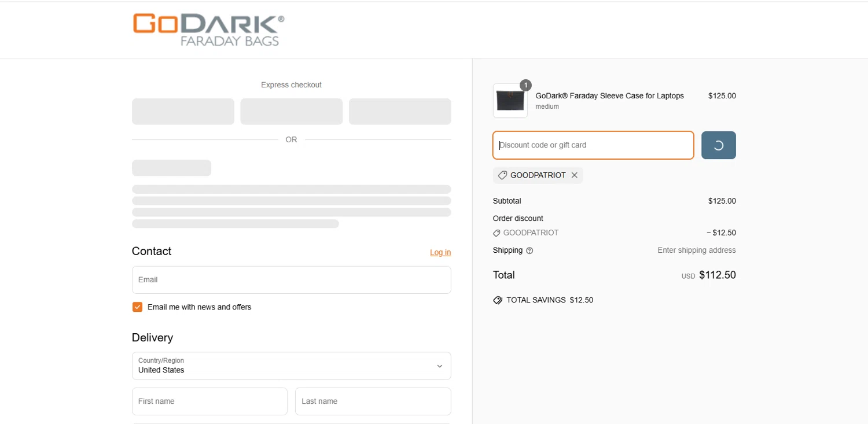Click the shipping help question mark icon
This screenshot has height=424, width=868.
[529, 250]
